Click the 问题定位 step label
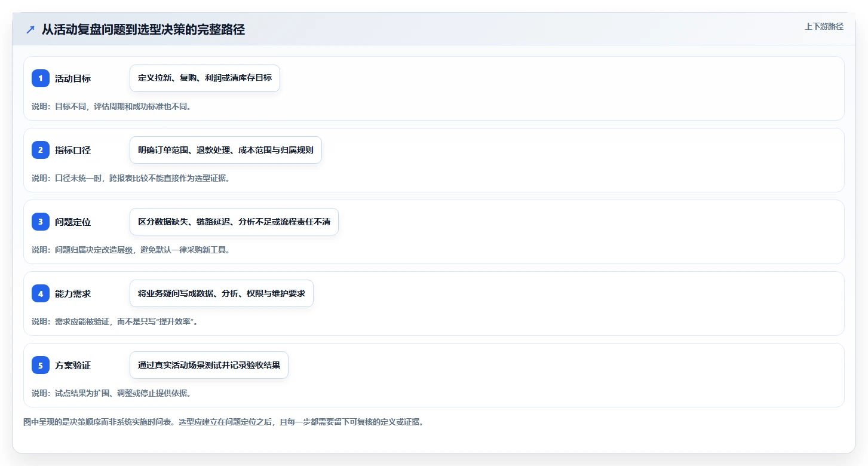The image size is (868, 466). point(73,222)
